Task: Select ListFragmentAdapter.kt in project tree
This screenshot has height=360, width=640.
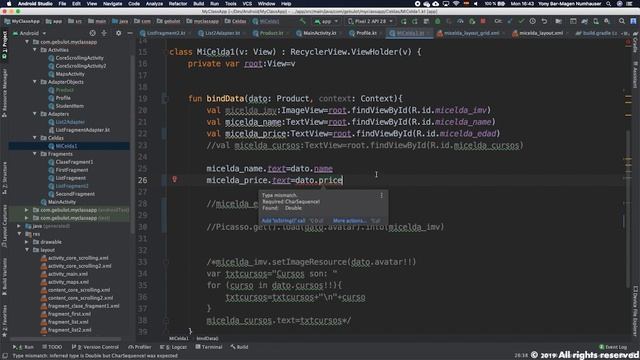Action: point(82,130)
